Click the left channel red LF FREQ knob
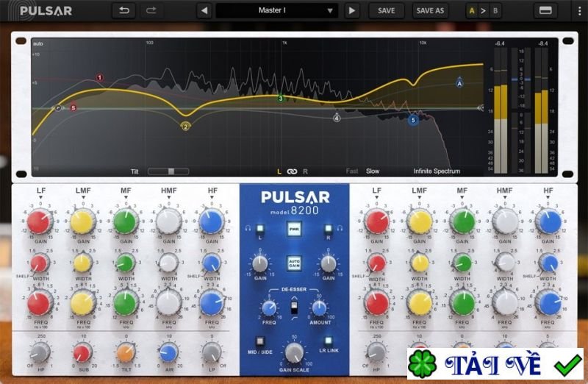 tap(39, 303)
